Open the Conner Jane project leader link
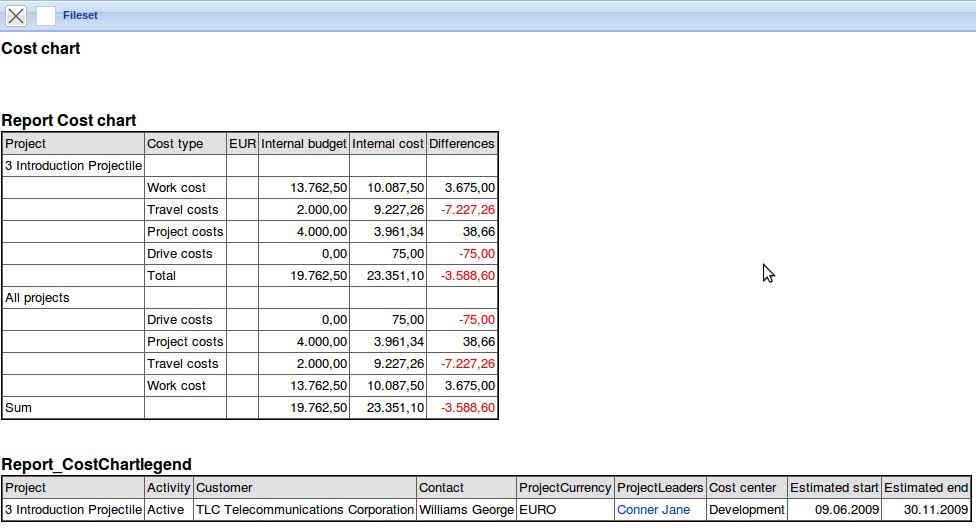This screenshot has height=528, width=976. (653, 510)
